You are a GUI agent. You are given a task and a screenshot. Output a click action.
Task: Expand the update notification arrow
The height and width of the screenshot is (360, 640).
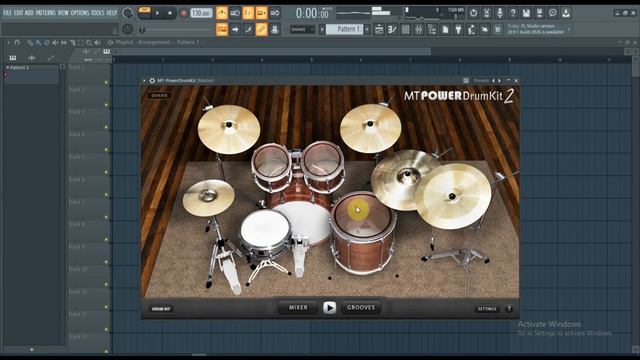click(x=569, y=29)
